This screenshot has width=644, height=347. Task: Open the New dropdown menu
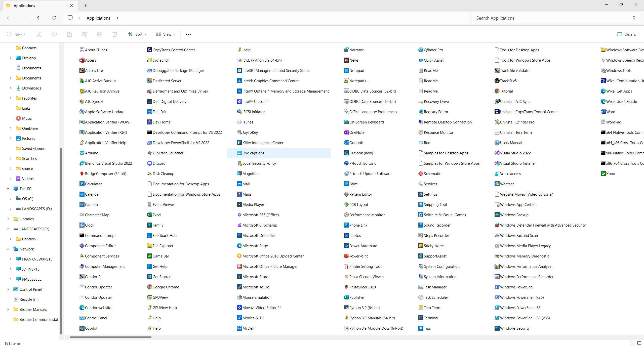[x=16, y=34]
